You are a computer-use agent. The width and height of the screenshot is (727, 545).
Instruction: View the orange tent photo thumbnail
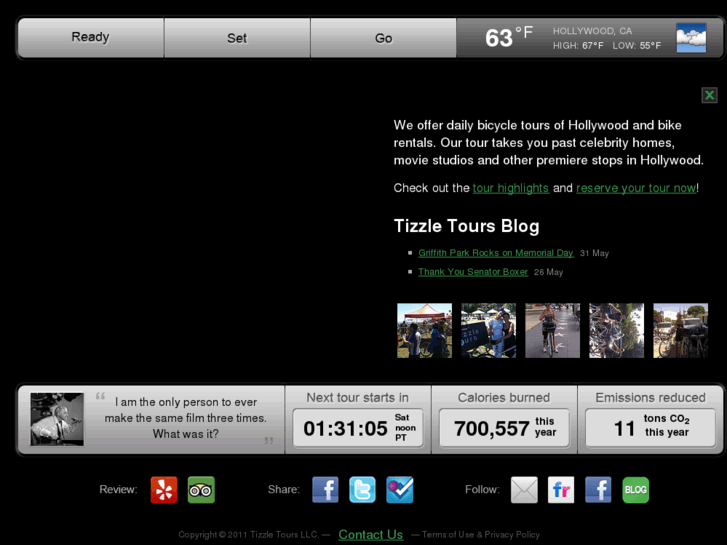click(424, 330)
